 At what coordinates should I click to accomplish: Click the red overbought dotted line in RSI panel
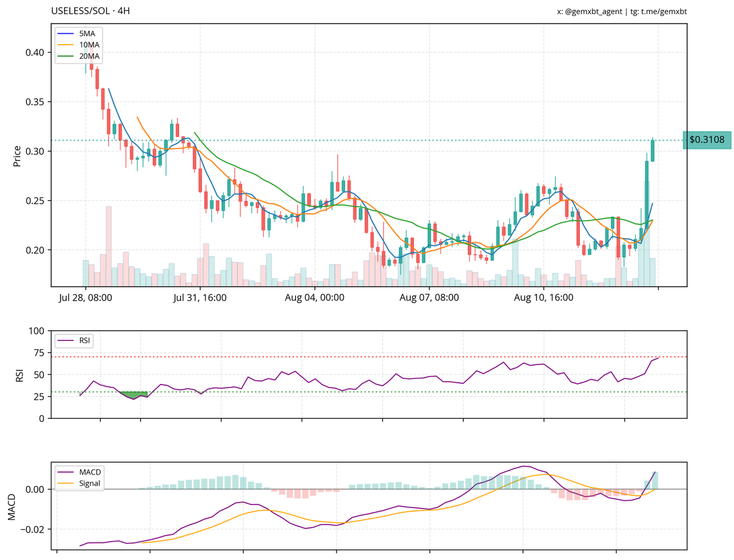(367, 356)
